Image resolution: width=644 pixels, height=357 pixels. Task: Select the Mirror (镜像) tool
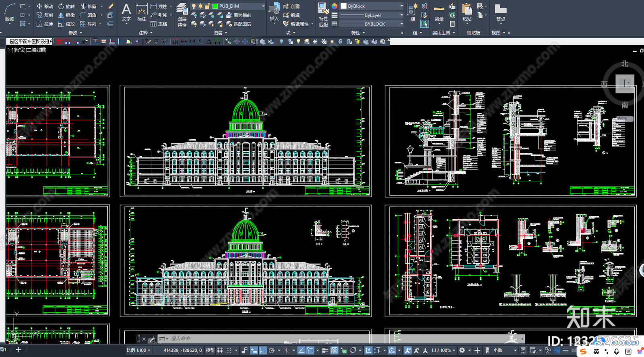(x=66, y=15)
